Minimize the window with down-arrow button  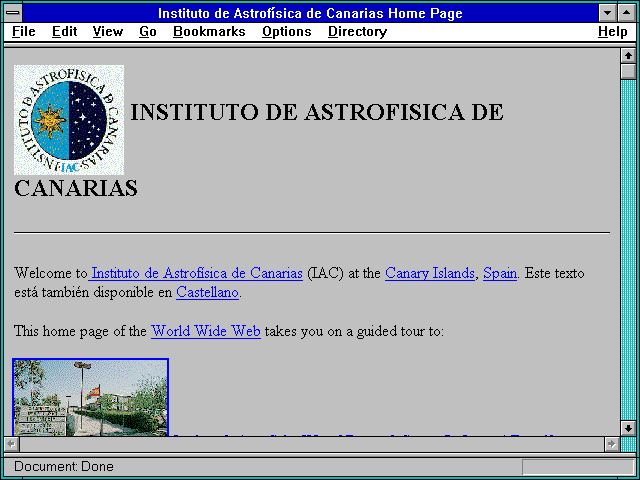coord(608,13)
